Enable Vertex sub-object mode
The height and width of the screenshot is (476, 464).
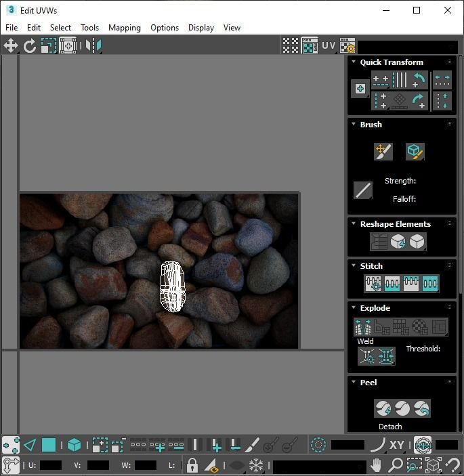click(11, 445)
